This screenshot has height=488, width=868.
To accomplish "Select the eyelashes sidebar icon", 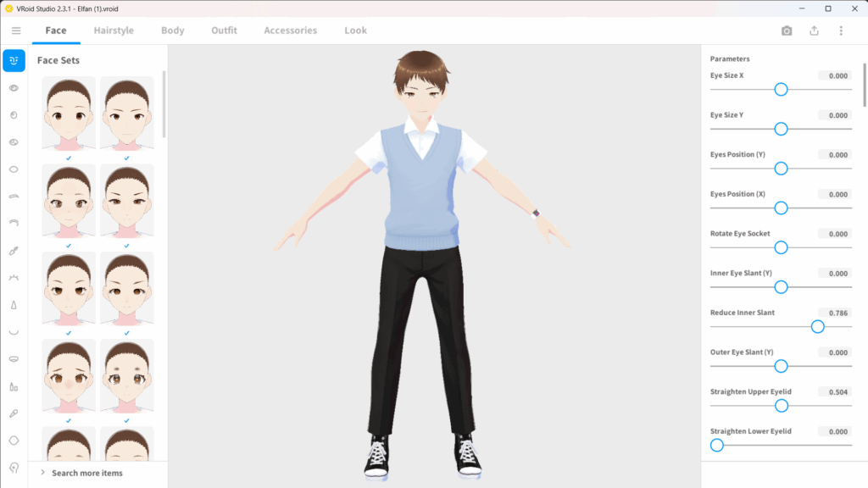I will 14,278.
